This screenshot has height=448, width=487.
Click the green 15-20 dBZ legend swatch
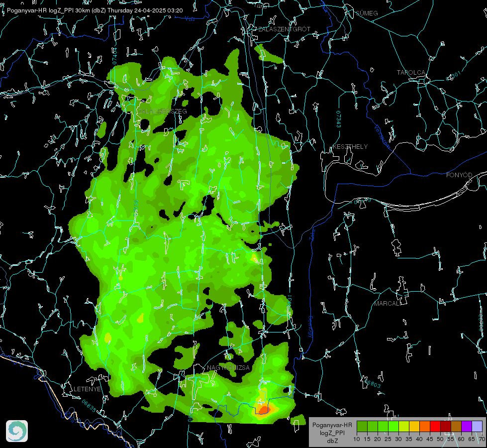373,426
